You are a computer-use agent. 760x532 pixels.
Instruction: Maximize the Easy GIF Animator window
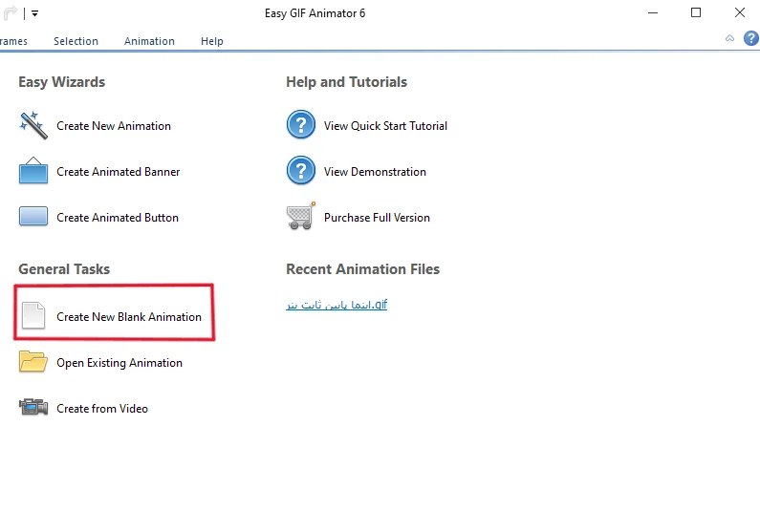tap(696, 12)
